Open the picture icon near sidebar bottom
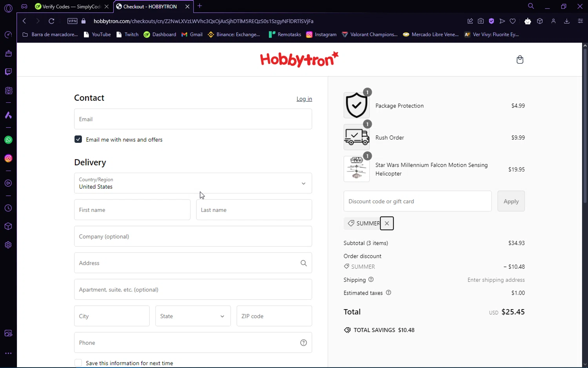 point(8,333)
